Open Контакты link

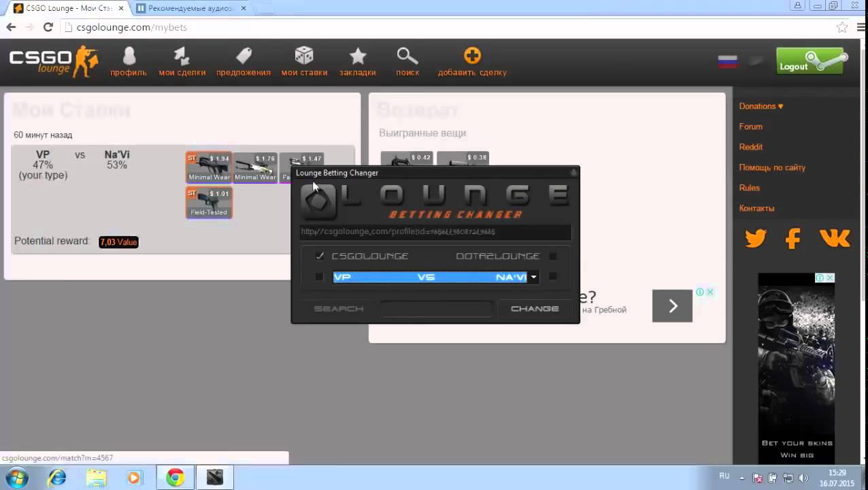click(756, 208)
